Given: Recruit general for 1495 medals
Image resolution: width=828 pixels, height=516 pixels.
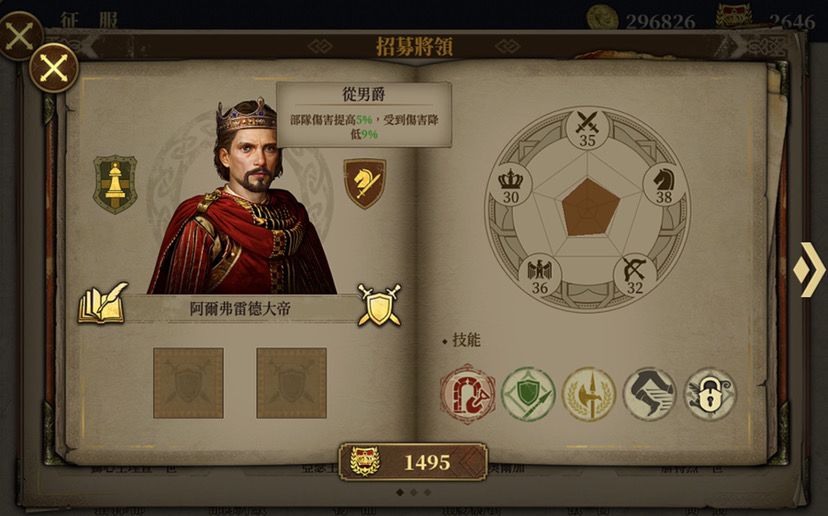Looking at the screenshot, I should (x=413, y=462).
